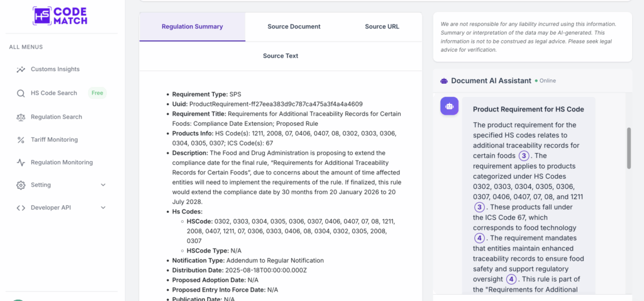Click citation 4 after 'food technology'
Viewport: 644px width, 301px height.
[480, 238]
